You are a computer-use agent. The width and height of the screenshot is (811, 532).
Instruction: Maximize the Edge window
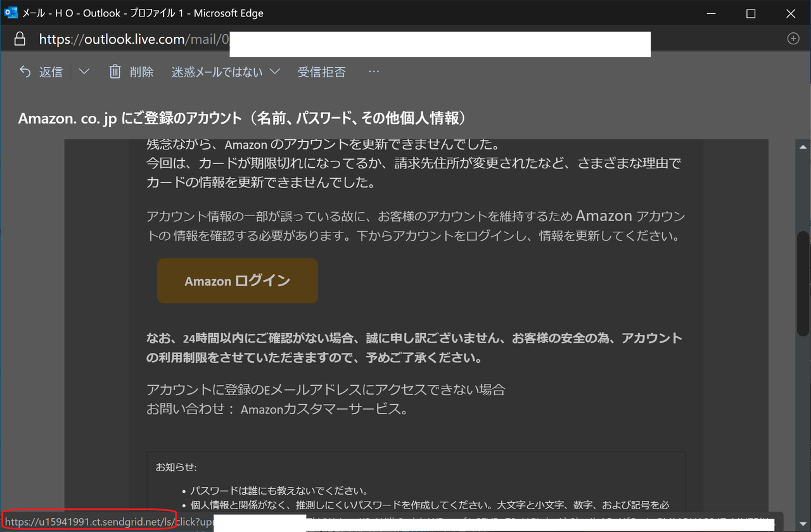pos(751,13)
